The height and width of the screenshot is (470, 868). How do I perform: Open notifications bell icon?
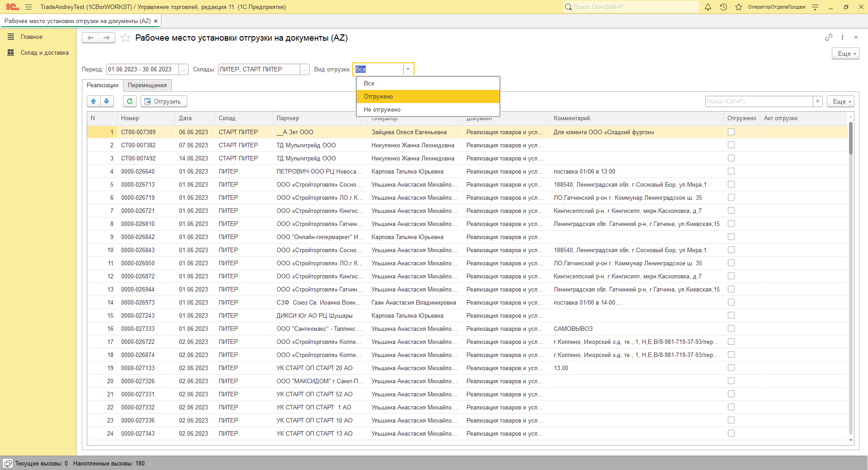point(708,7)
